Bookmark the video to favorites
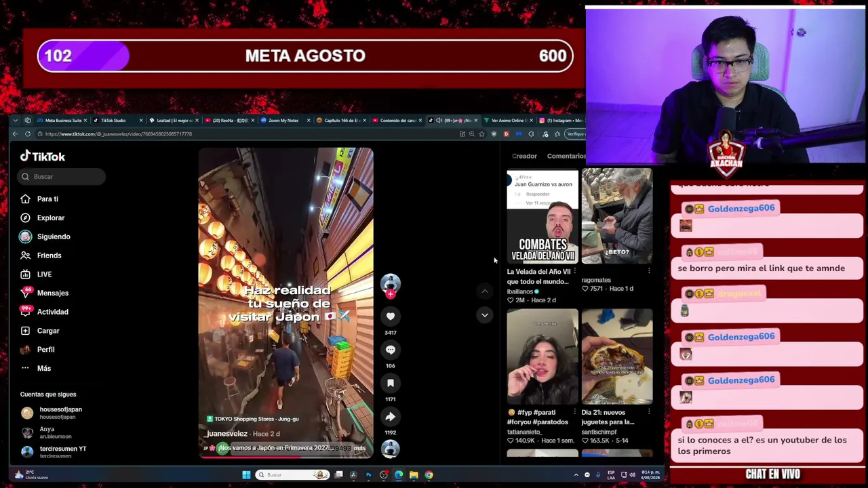 [x=390, y=383]
